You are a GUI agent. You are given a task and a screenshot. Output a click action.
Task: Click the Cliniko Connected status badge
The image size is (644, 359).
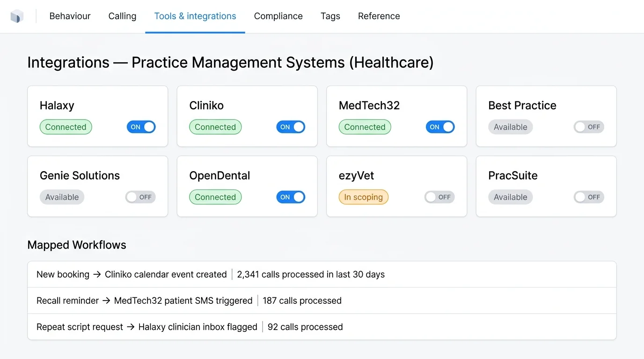tap(215, 127)
